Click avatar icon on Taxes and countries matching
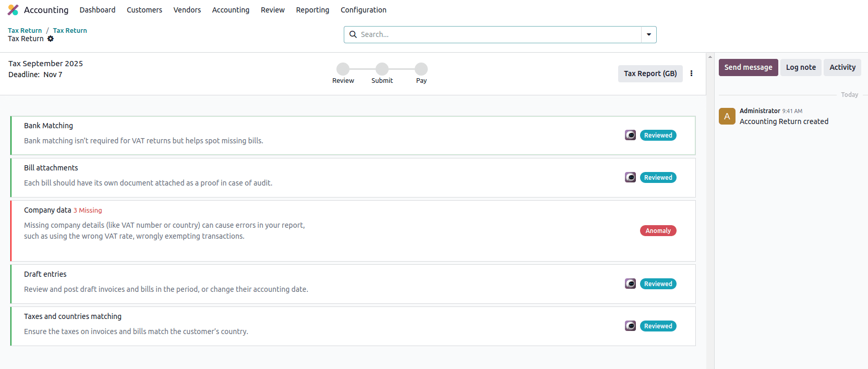This screenshot has width=868, height=369. [630, 326]
